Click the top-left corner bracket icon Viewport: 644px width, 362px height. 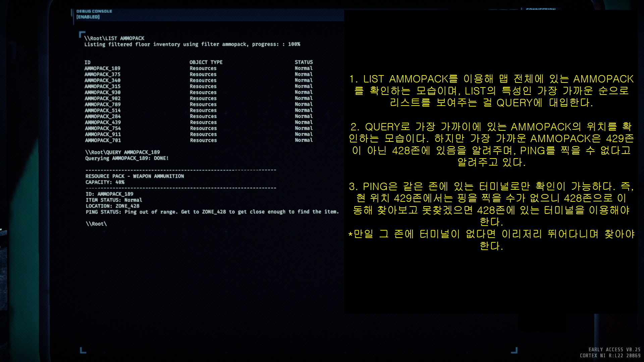[x=82, y=34]
